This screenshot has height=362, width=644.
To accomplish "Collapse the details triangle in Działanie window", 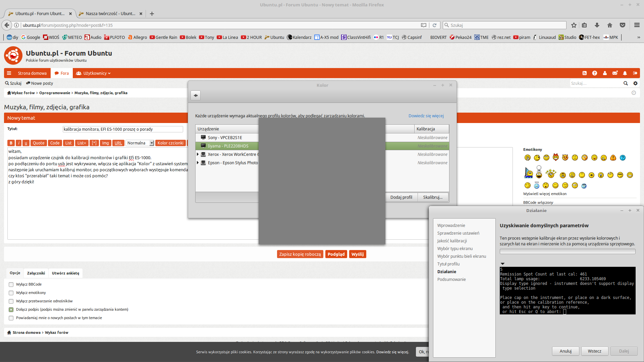I will coord(502,264).
